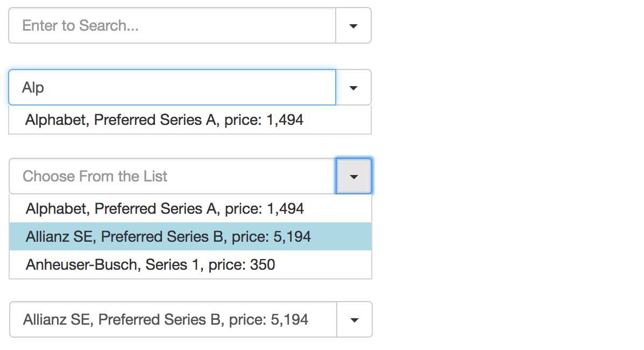
Task: Click the caret icon next to Alp field
Action: (x=353, y=87)
